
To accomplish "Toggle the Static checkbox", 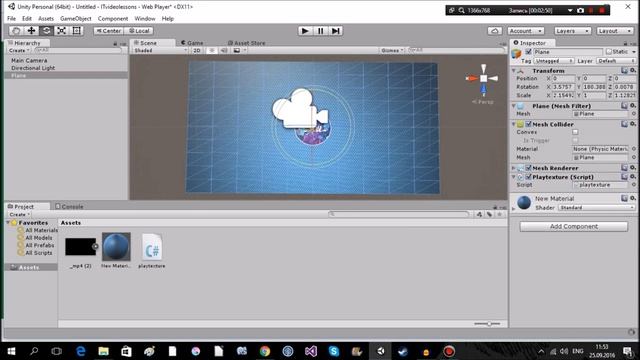I will (x=609, y=52).
